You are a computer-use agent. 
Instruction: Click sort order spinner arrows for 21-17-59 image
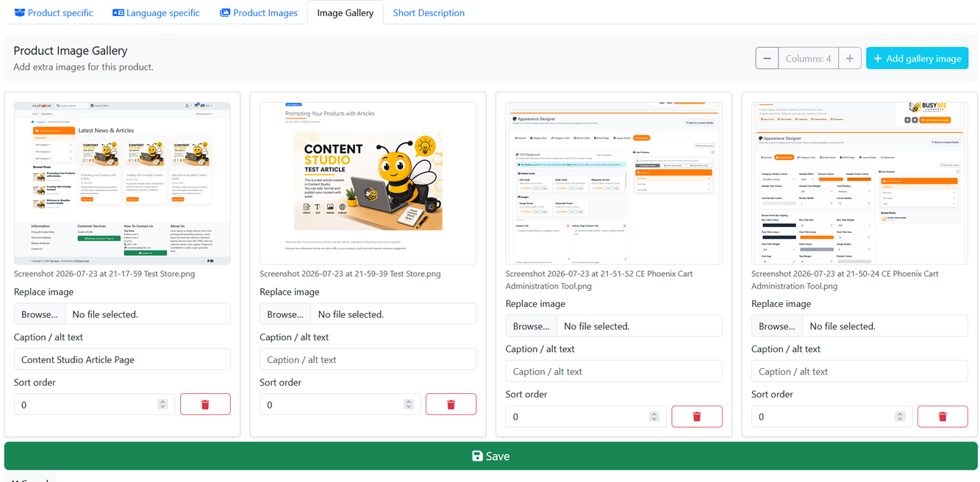pos(162,404)
